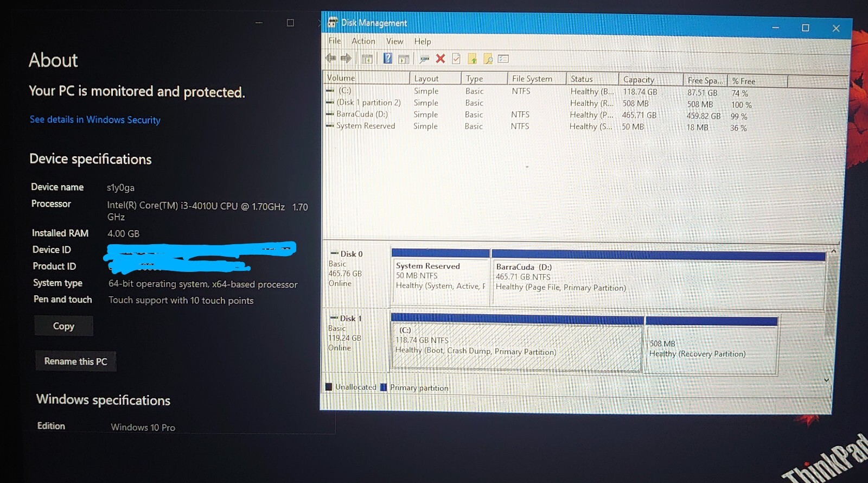Sort by the File System column header
Image resolution: width=868 pixels, height=483 pixels.
(x=537, y=79)
